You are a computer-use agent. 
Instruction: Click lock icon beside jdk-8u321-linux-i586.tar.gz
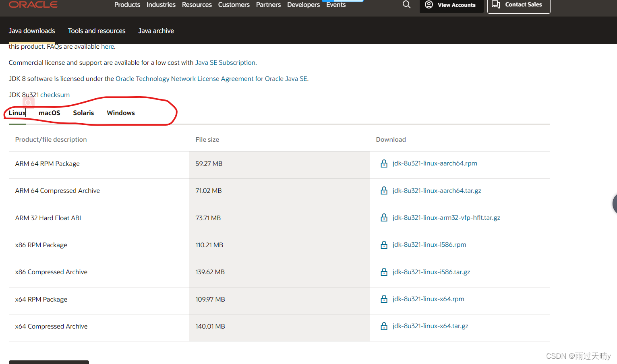tap(384, 272)
